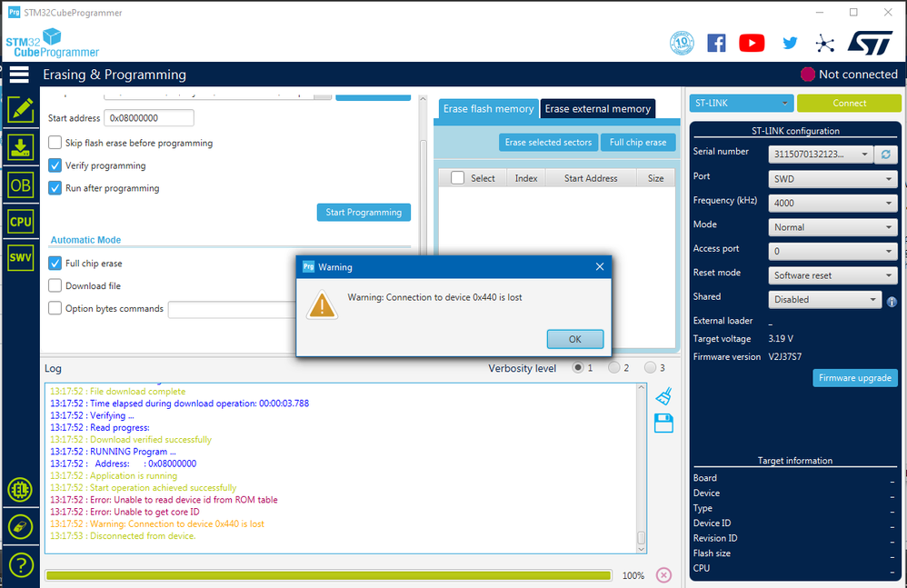Switch to Erase flash memory tab
The height and width of the screenshot is (588, 907).
(488, 109)
